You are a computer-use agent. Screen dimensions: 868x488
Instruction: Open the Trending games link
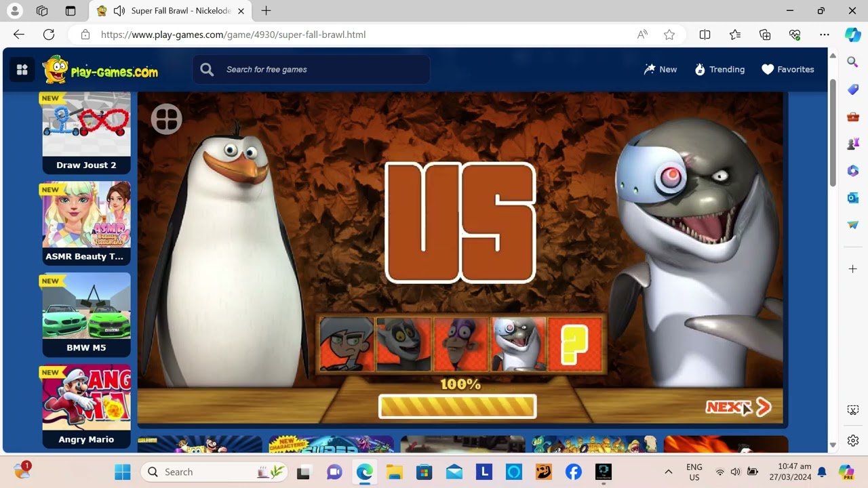(x=719, y=69)
